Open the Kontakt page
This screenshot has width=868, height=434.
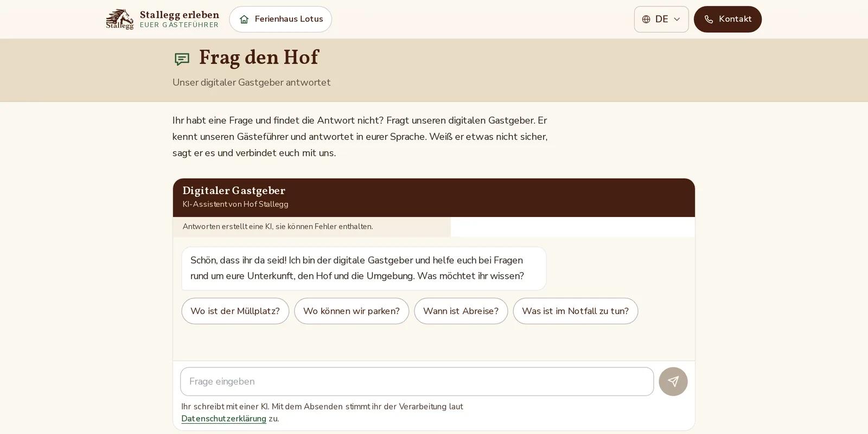pos(727,19)
